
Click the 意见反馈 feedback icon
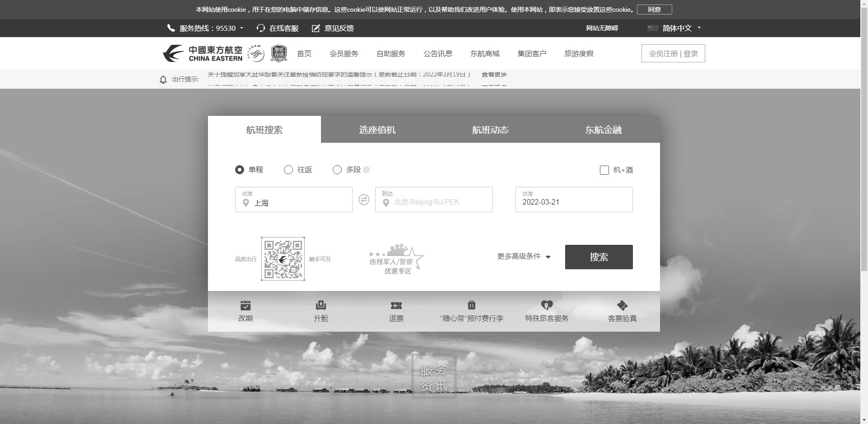tap(316, 28)
